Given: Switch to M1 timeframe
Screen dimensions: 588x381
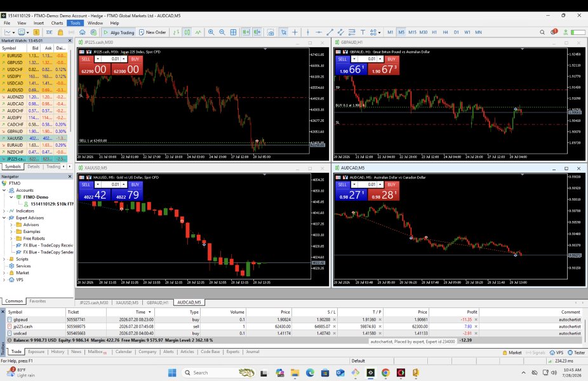Looking at the screenshot, I should point(391,32).
